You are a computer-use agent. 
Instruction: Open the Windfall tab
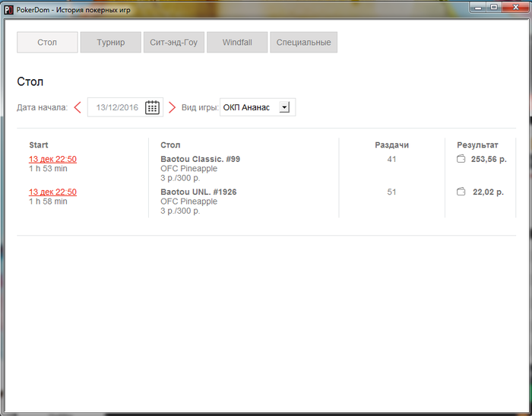click(237, 43)
